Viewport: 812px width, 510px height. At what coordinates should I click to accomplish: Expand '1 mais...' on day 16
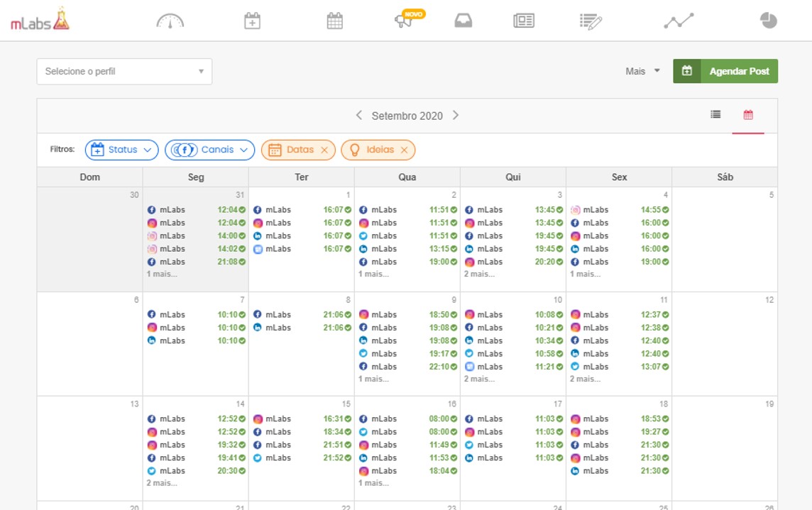click(x=373, y=483)
